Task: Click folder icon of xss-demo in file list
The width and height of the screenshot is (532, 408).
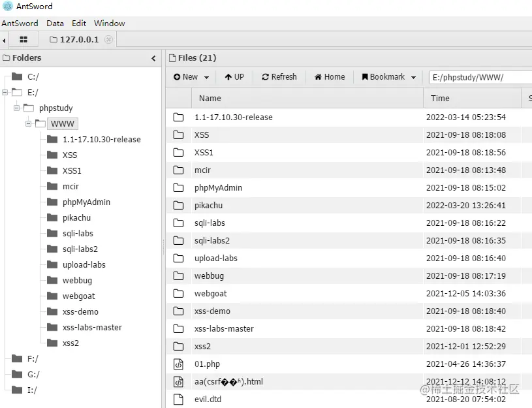Action: (x=178, y=311)
